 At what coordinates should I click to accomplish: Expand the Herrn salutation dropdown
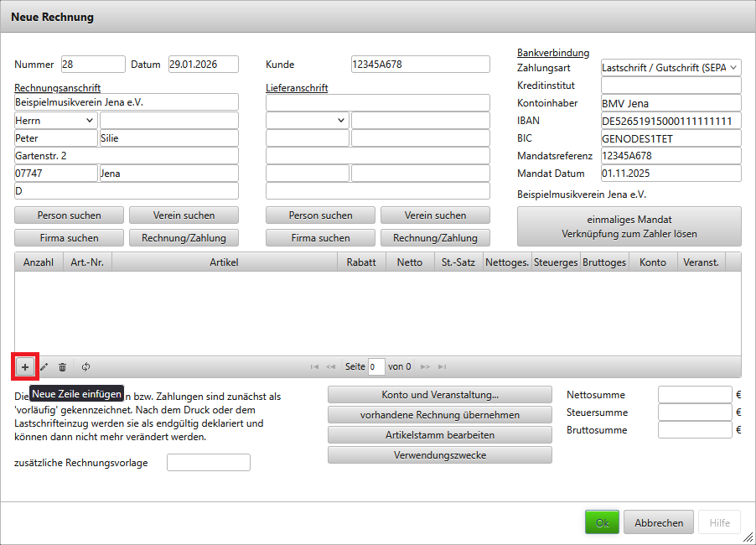point(55,121)
